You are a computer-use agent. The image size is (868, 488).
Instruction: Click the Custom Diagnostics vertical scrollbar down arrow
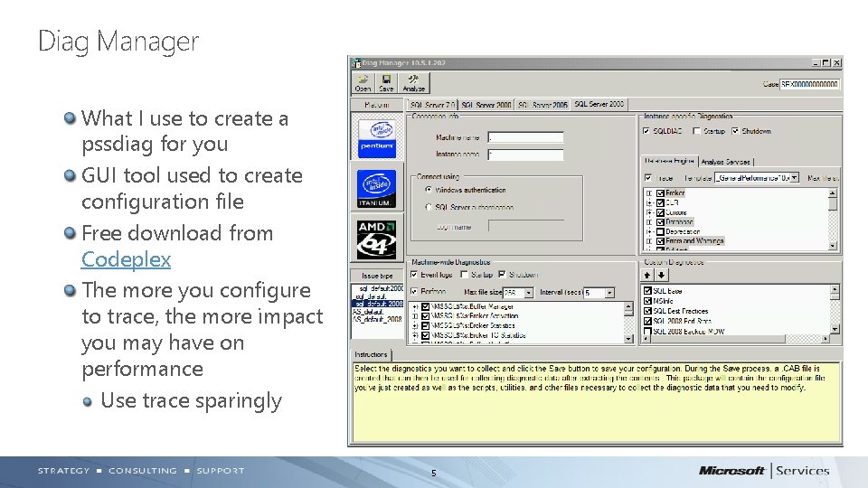pos(835,330)
